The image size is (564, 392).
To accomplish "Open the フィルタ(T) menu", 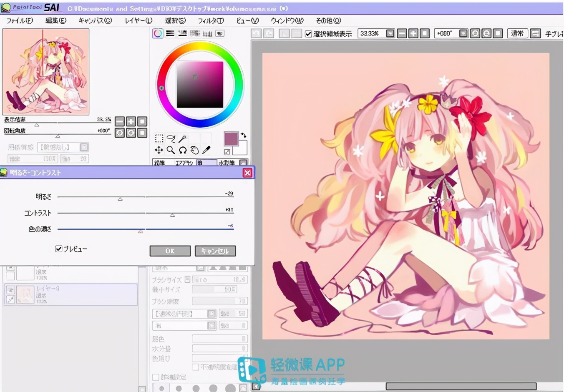I will click(211, 21).
